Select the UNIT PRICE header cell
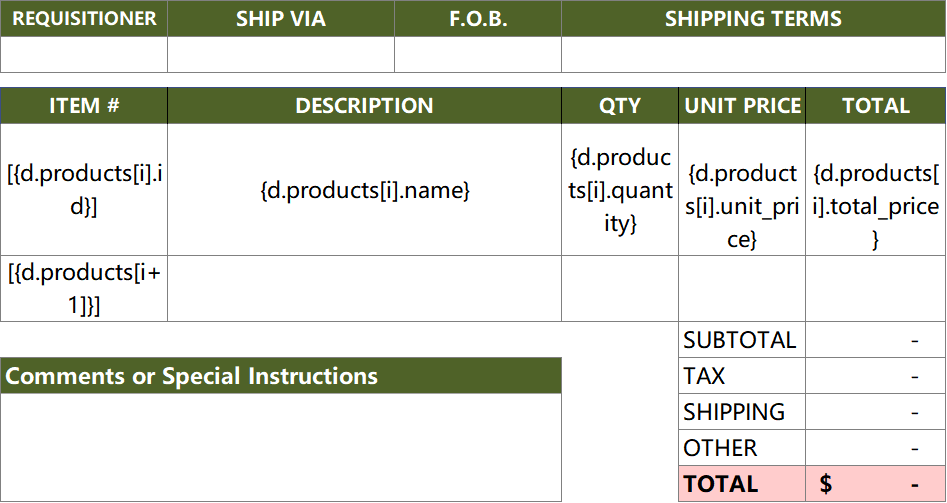The height and width of the screenshot is (503, 947). (x=742, y=106)
